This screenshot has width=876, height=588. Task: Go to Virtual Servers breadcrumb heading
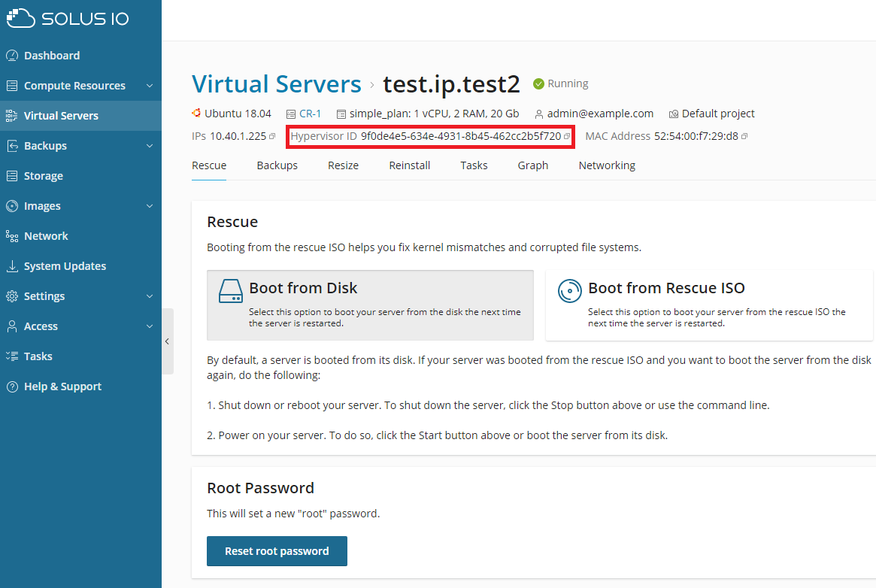276,83
